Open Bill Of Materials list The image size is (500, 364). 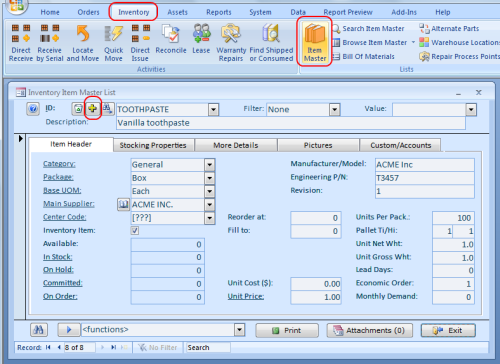point(364,57)
